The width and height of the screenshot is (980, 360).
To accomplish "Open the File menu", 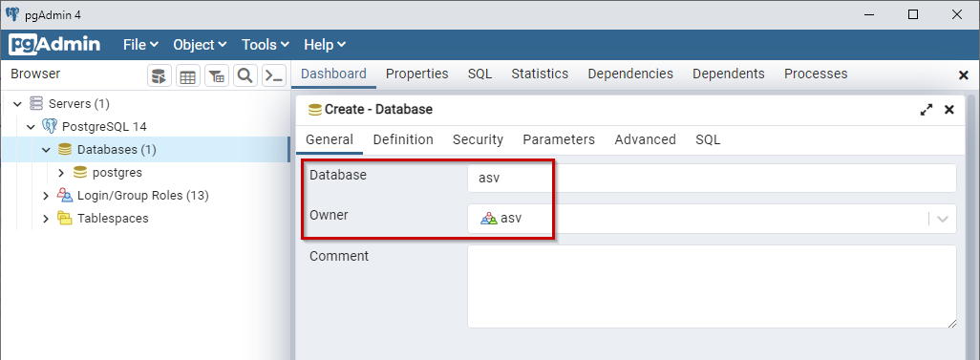I will (140, 45).
